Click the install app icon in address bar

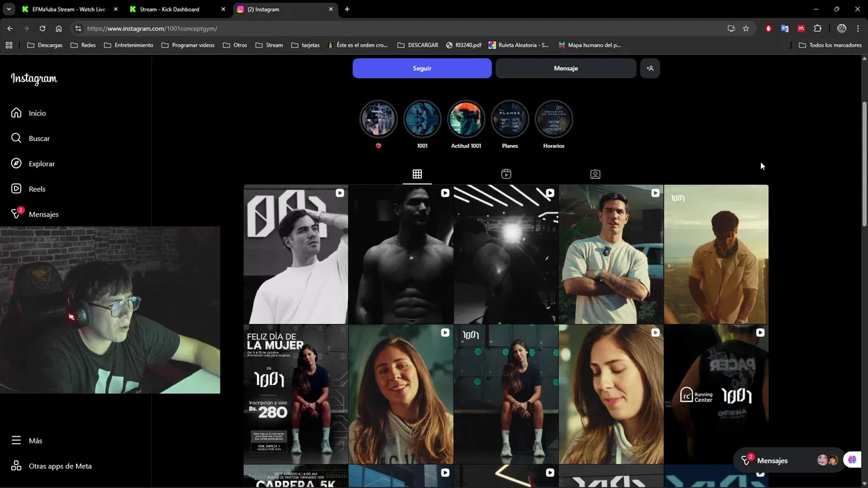pyautogui.click(x=731, y=28)
